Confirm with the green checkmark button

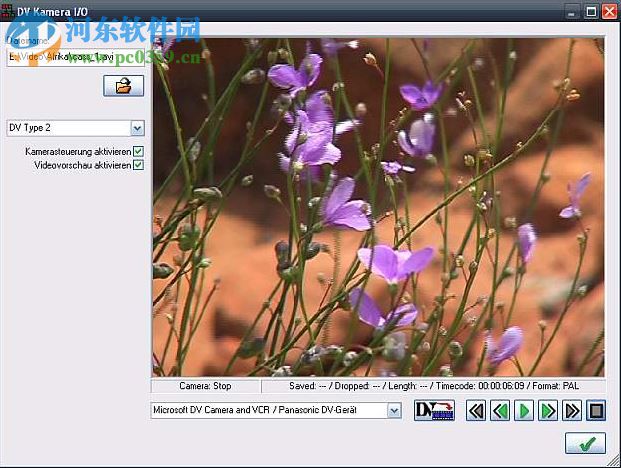[585, 443]
